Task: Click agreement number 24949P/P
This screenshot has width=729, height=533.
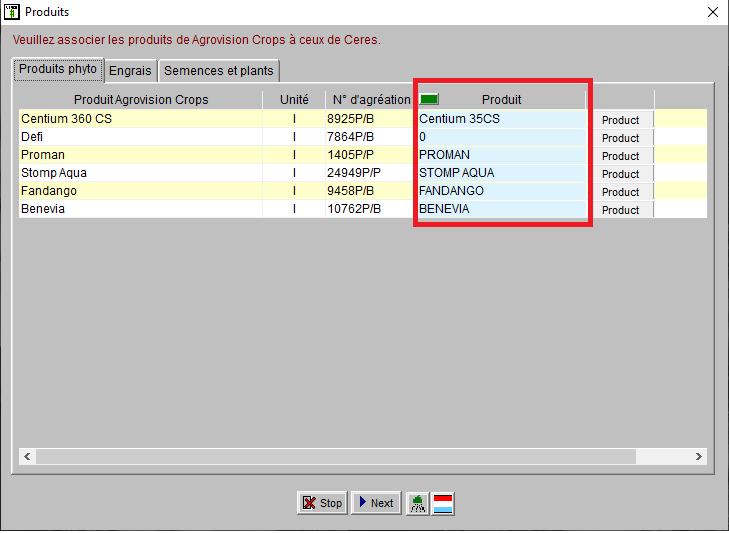Action: pos(371,173)
